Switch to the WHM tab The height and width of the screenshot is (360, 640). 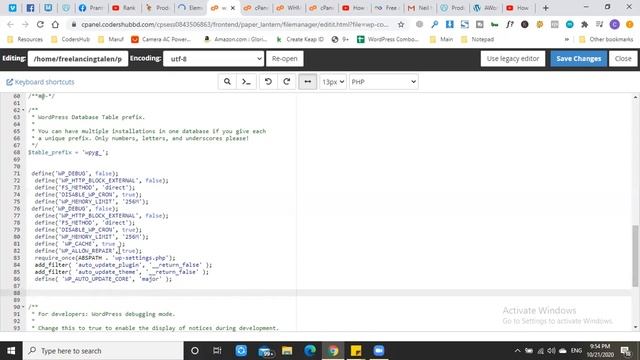click(289, 8)
